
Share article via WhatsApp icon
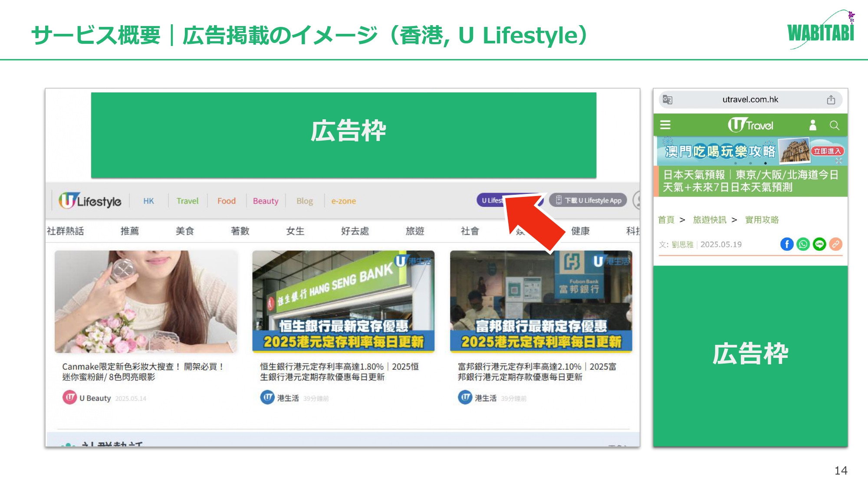803,244
